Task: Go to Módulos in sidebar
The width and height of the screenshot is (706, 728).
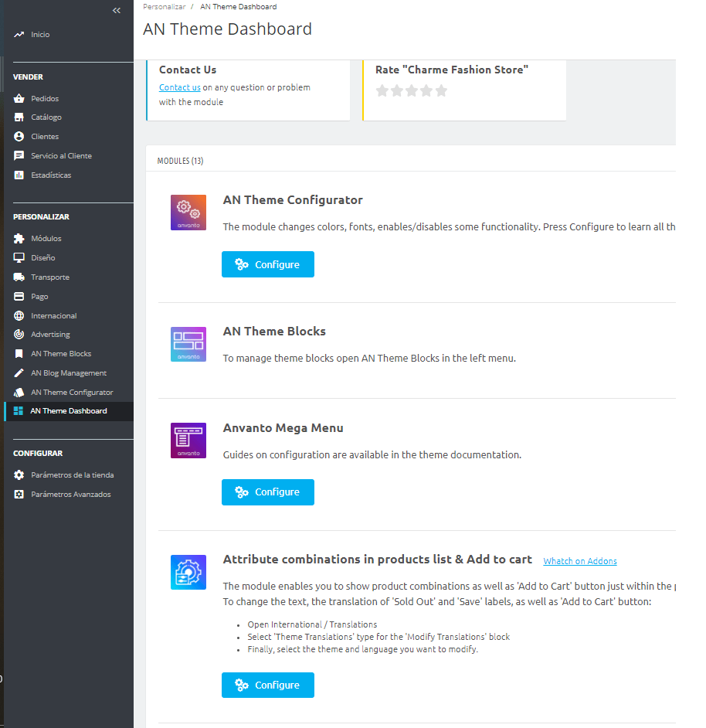Action: point(46,238)
